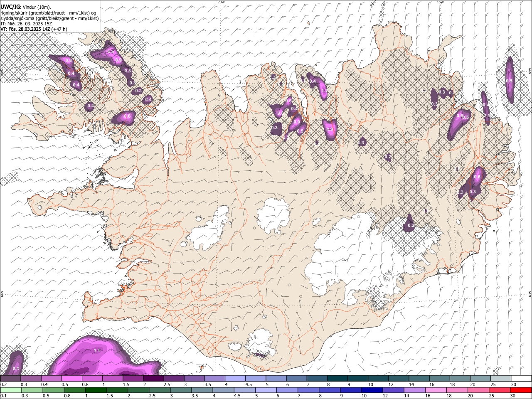Click the 'rigning/skúrir' legend description line
Screen dimensions: 532x399
48,13
